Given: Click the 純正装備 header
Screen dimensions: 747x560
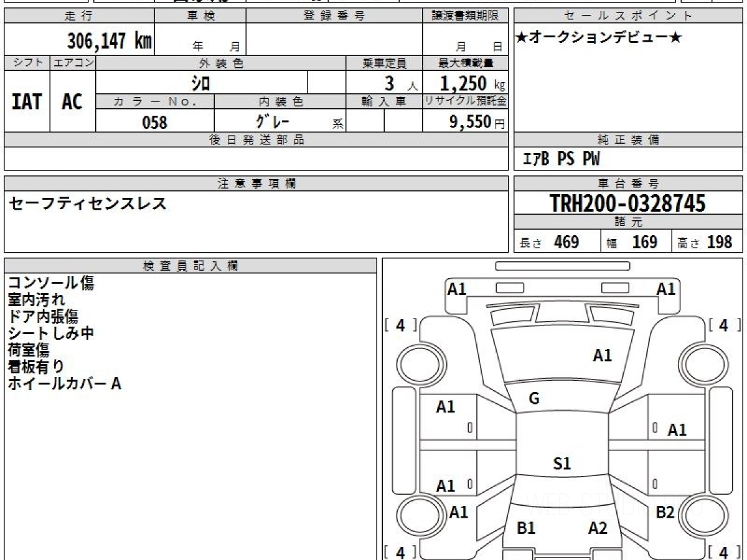Looking at the screenshot, I should pyautogui.click(x=629, y=140).
